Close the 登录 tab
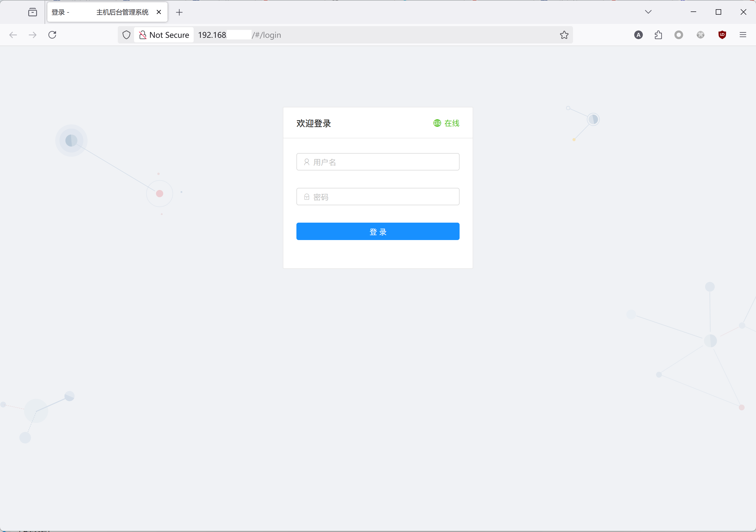The height and width of the screenshot is (532, 756). click(x=159, y=12)
